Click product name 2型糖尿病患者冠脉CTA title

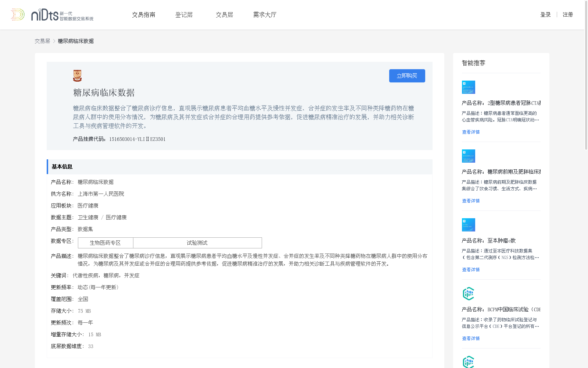coord(501,103)
